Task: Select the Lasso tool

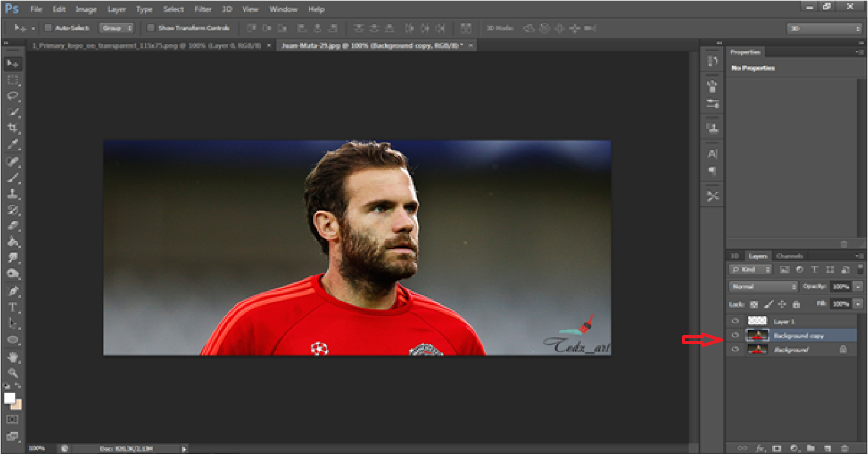Action: pos(13,96)
